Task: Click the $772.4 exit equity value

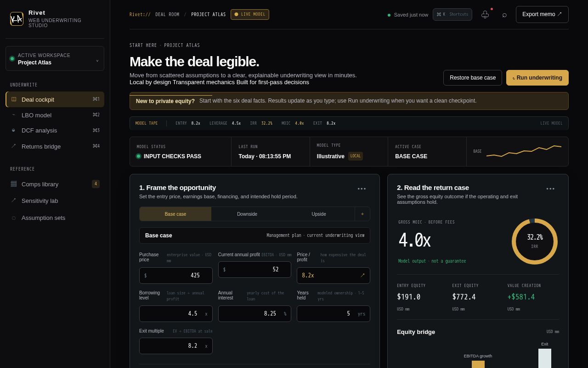Action: pyautogui.click(x=464, y=297)
